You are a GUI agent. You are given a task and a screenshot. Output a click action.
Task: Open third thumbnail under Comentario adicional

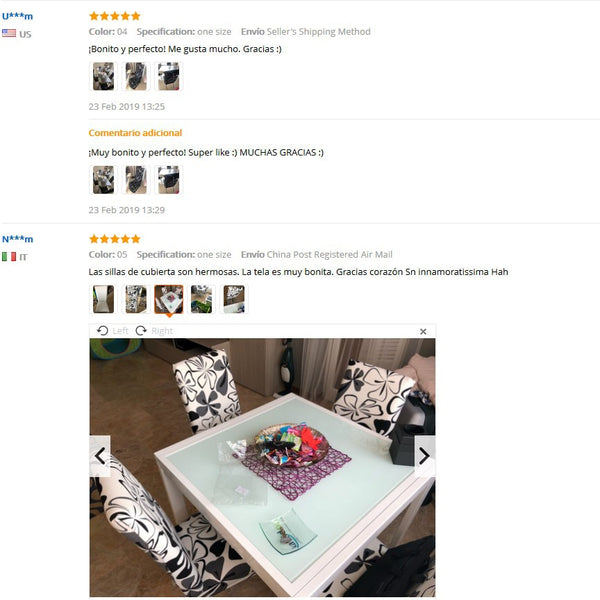pos(168,180)
